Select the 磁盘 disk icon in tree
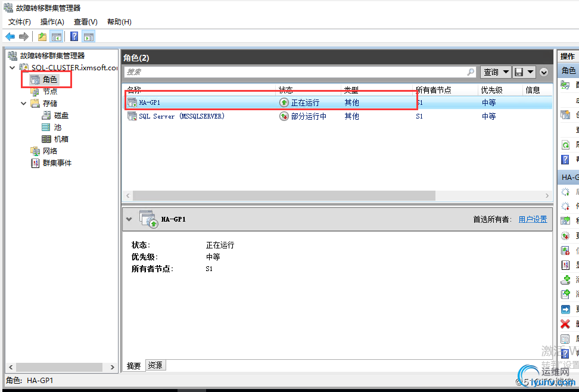This screenshot has height=392, width=579. (46, 115)
